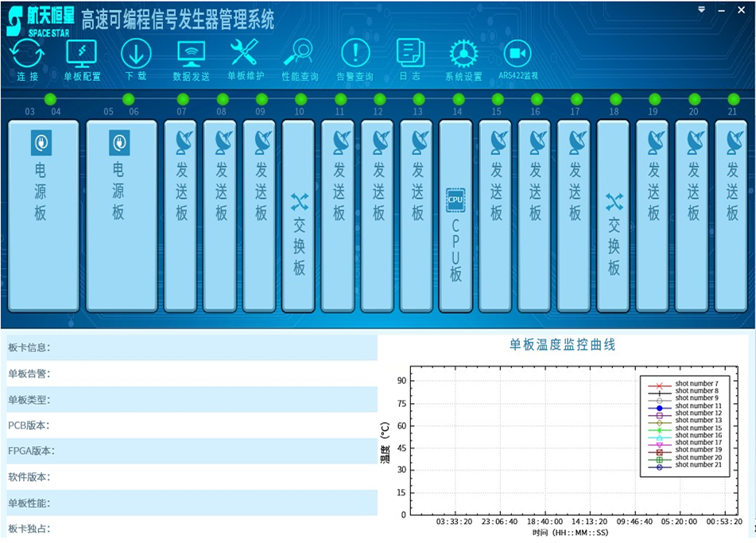Click shot number 11 legend marker
This screenshot has width=756, height=543.
[659, 407]
